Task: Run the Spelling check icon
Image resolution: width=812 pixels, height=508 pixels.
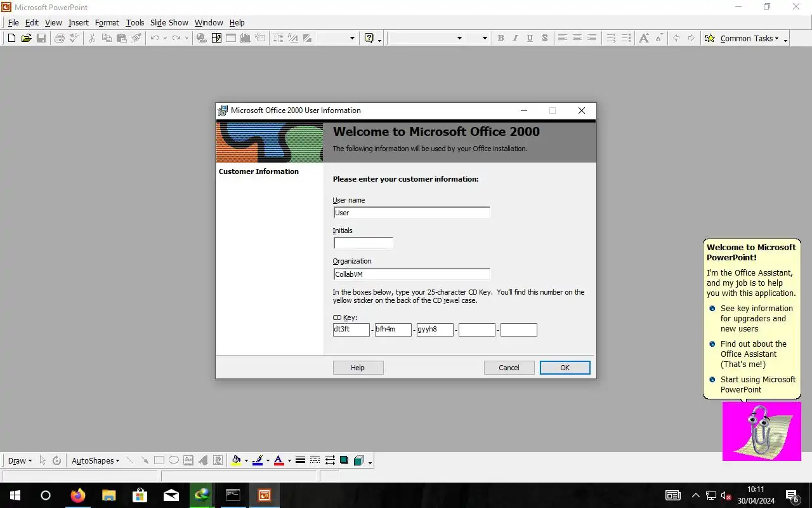Action: 74,38
